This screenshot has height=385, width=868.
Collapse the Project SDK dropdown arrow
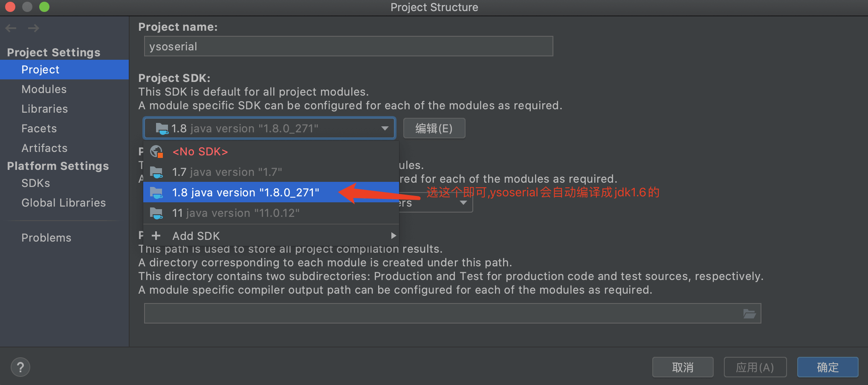coord(385,128)
